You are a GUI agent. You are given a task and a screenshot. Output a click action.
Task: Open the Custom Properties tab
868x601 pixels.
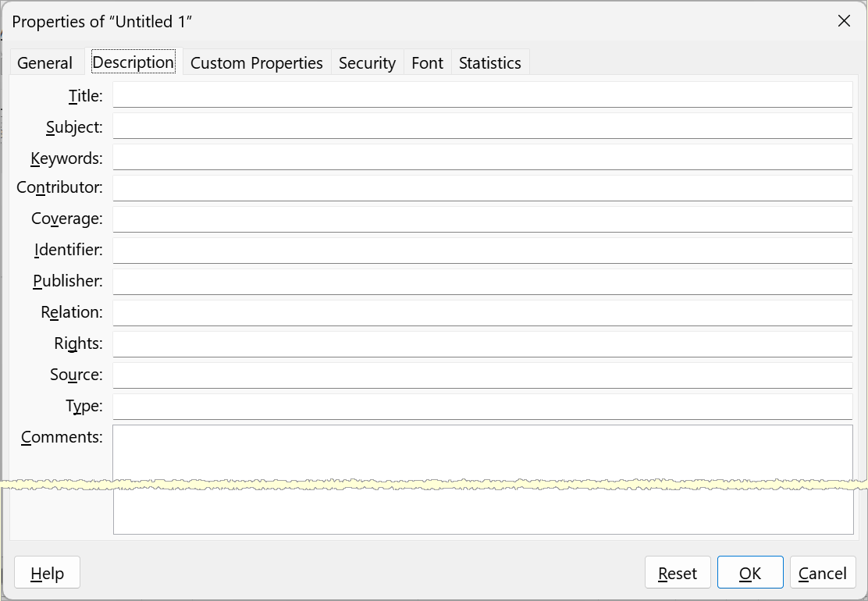[256, 63]
